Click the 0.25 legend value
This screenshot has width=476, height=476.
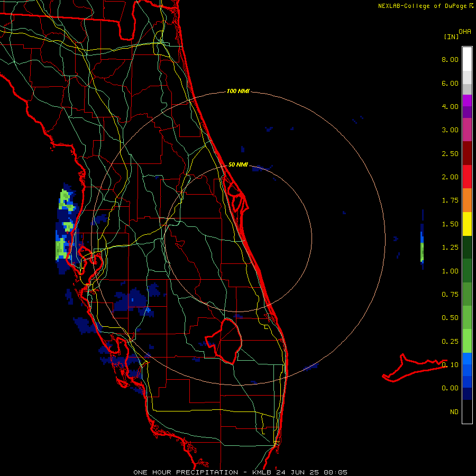pos(450,342)
